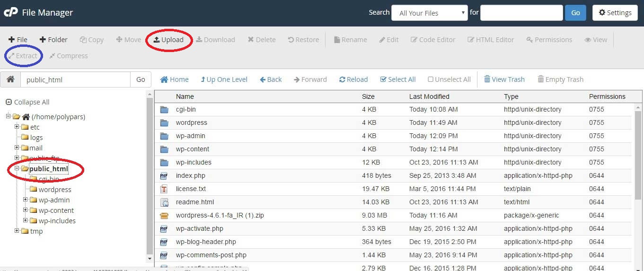Open the Upload dialog
This screenshot has height=271, width=644.
pyautogui.click(x=168, y=40)
